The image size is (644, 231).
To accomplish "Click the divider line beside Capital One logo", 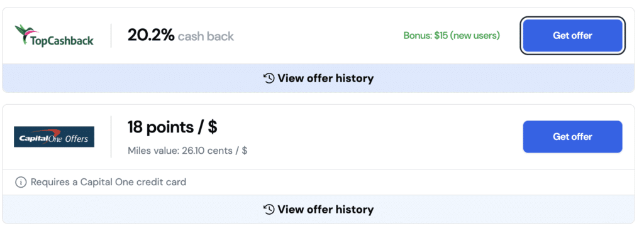I will pyautogui.click(x=111, y=137).
